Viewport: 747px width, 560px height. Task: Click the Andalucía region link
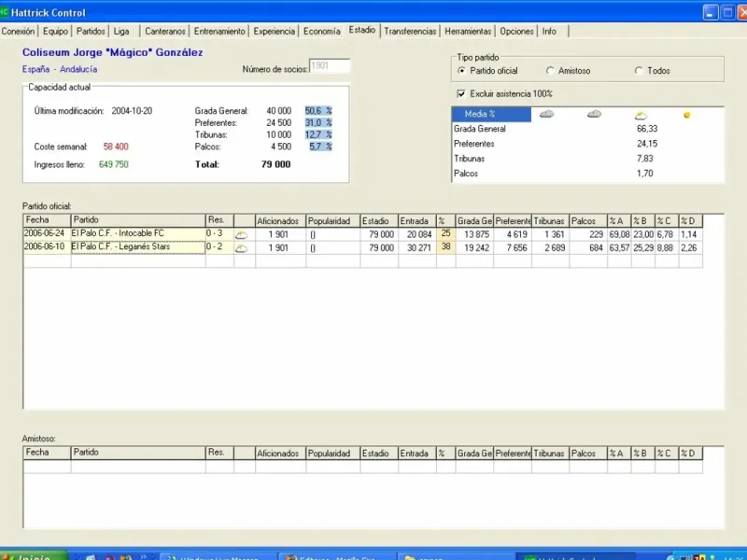pyautogui.click(x=78, y=69)
